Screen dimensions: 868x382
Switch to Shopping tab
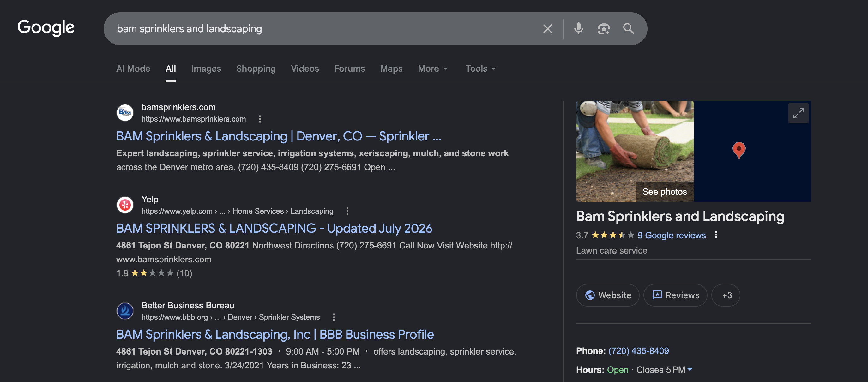(256, 69)
